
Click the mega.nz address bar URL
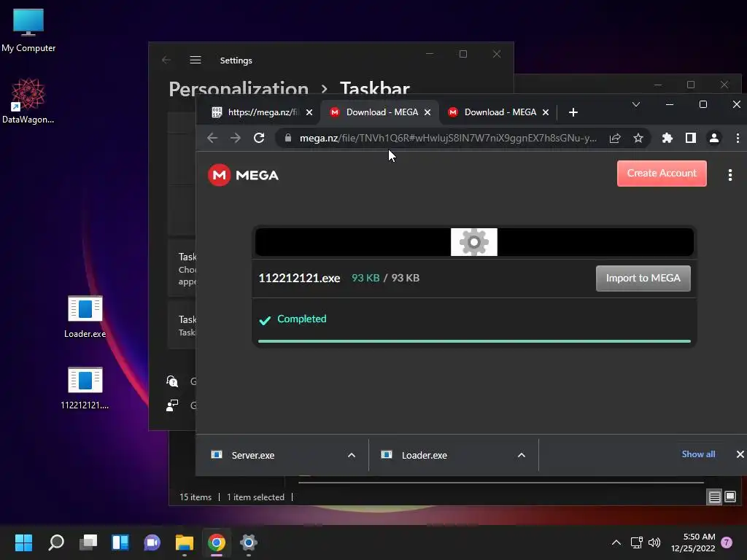(x=448, y=138)
